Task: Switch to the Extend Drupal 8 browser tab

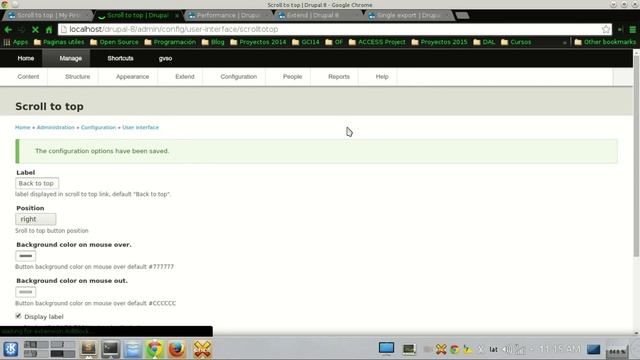Action: tap(313, 16)
